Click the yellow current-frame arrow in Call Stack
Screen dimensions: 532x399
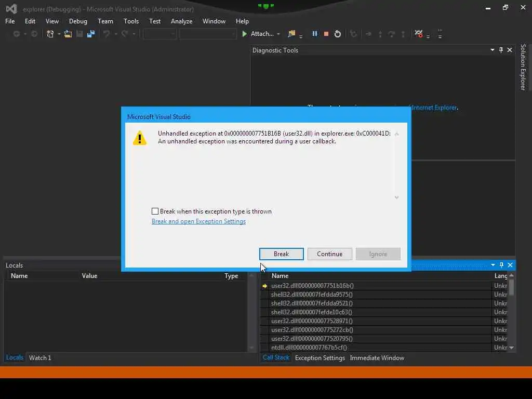click(264, 286)
